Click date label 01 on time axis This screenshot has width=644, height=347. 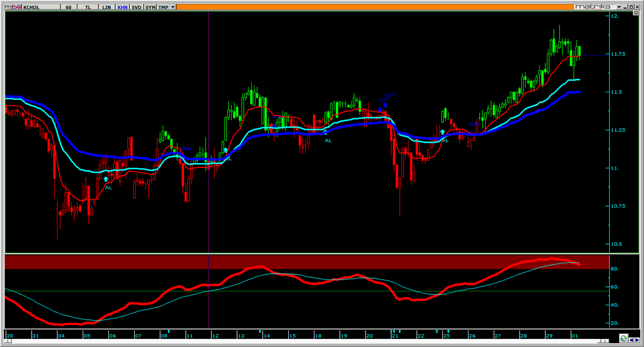(575, 336)
